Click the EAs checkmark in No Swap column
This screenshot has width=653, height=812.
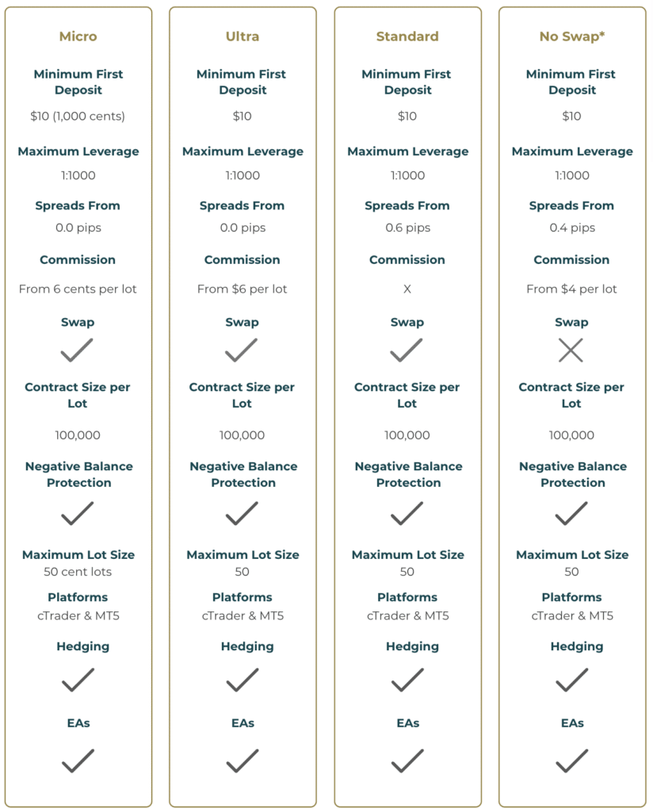click(x=571, y=760)
